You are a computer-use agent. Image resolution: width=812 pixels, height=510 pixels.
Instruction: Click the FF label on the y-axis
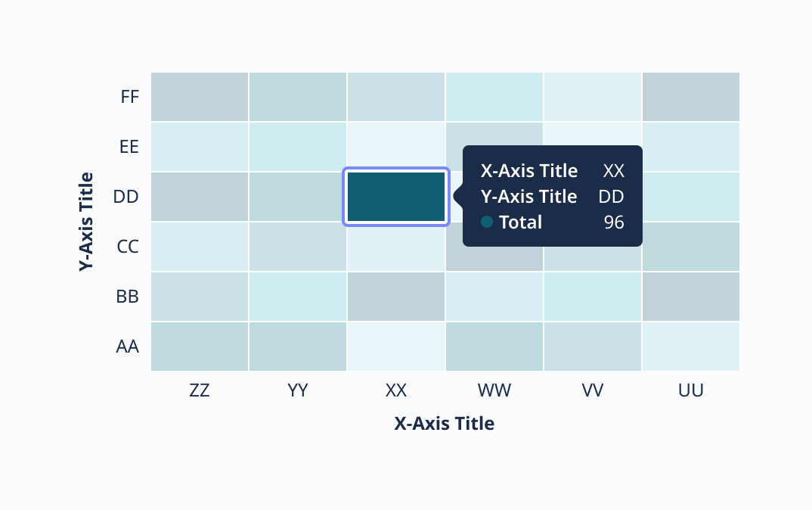click(129, 97)
